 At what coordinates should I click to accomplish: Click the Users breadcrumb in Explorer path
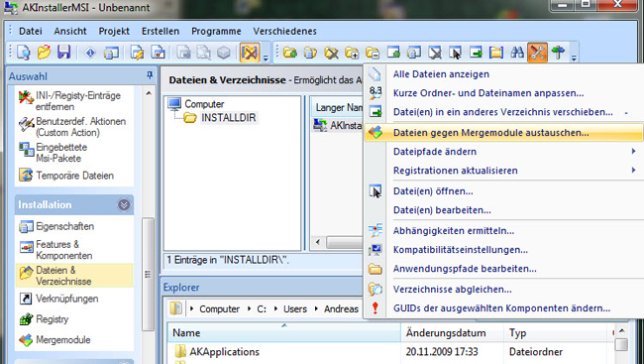pos(295,308)
